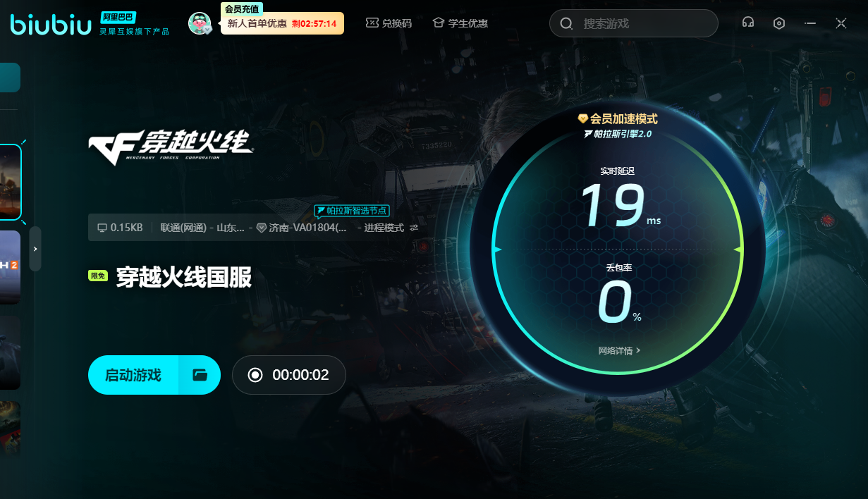The height and width of the screenshot is (499, 868).
Task: Close the biubiu window
Action: click(x=841, y=23)
